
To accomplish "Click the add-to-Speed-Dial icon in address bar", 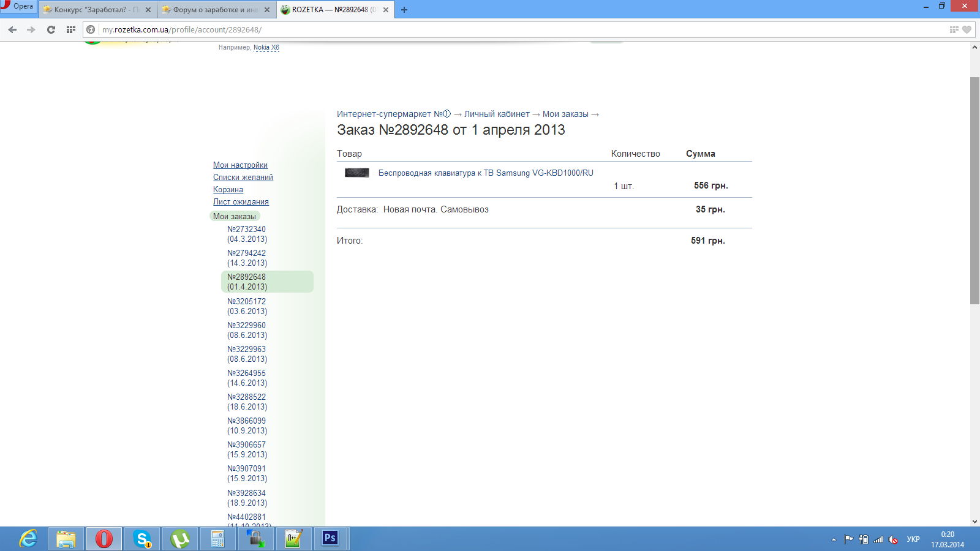I will pyautogui.click(x=954, y=29).
